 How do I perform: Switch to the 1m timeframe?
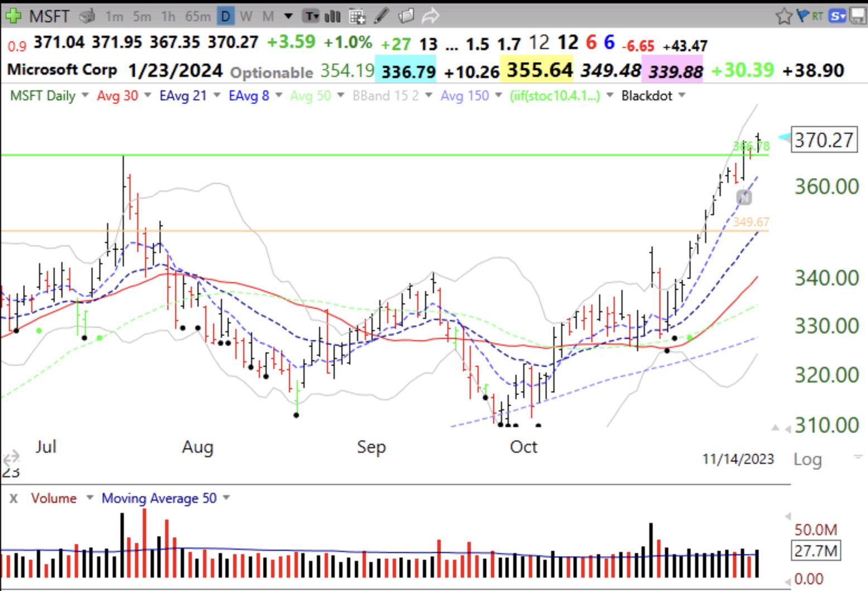(114, 17)
